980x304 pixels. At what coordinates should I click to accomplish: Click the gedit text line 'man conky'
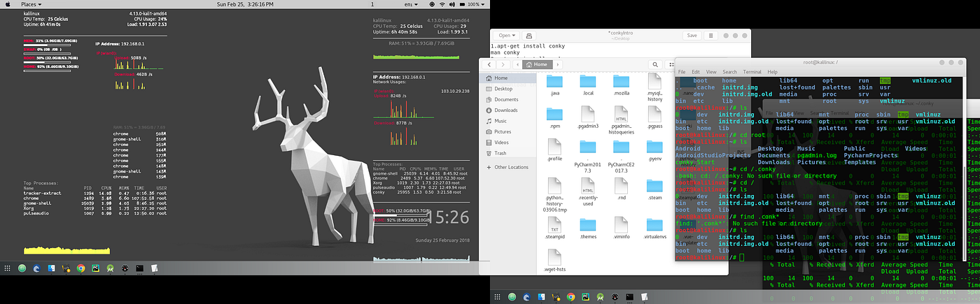click(505, 52)
